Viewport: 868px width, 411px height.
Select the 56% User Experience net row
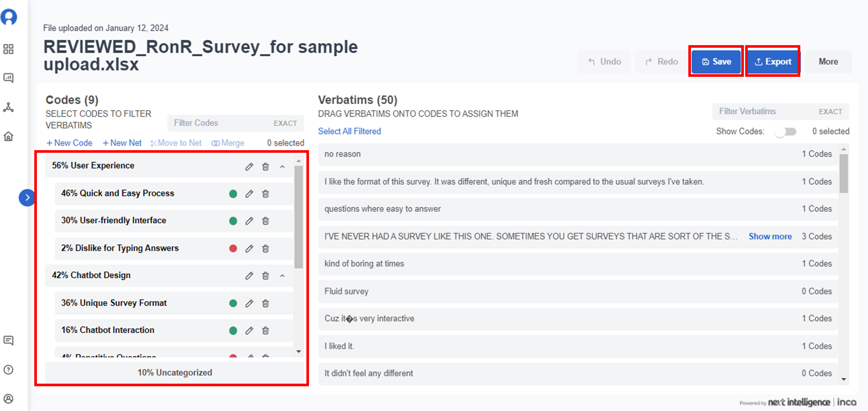point(169,166)
